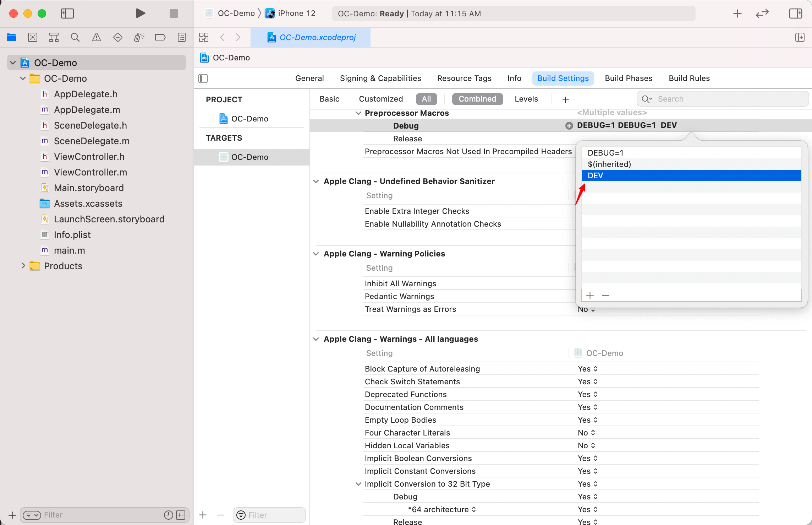Open the Issue navigator warning icon
812x525 pixels.
pyautogui.click(x=96, y=37)
